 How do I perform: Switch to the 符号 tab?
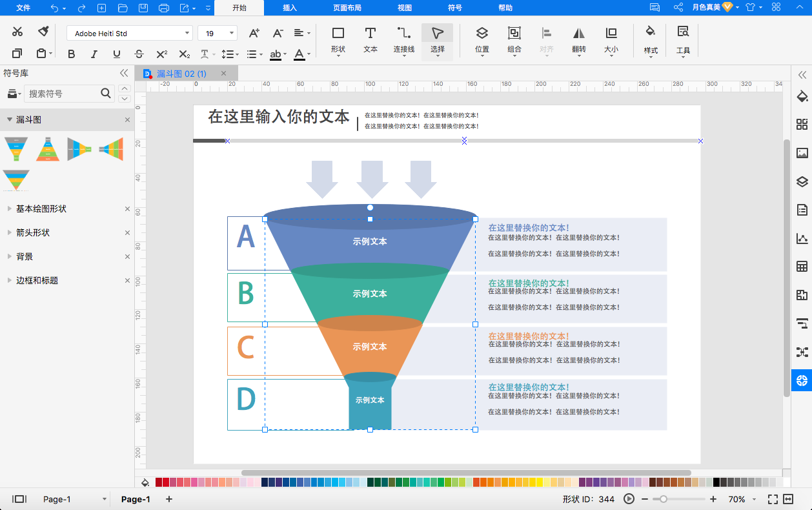pos(455,8)
